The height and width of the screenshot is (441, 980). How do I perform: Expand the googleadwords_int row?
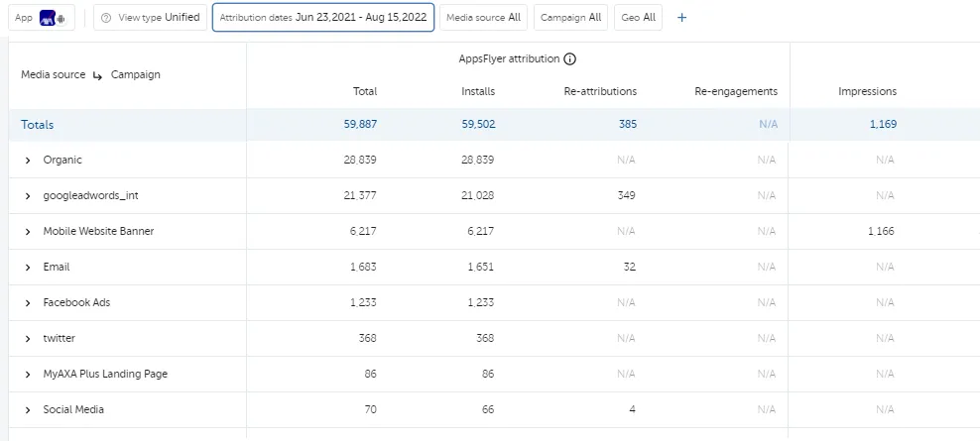tap(28, 196)
